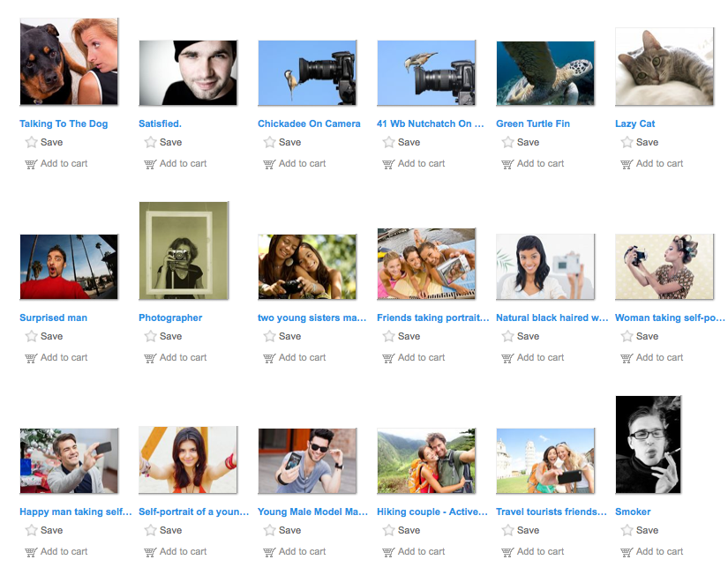Open the man in black beanie thumbnail
The width and height of the screenshot is (728, 575).
(188, 72)
